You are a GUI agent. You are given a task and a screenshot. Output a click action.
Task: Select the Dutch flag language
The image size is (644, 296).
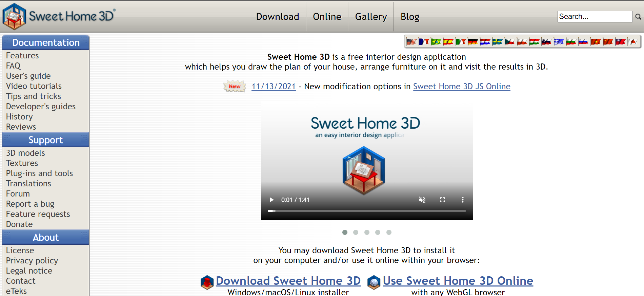click(x=485, y=42)
